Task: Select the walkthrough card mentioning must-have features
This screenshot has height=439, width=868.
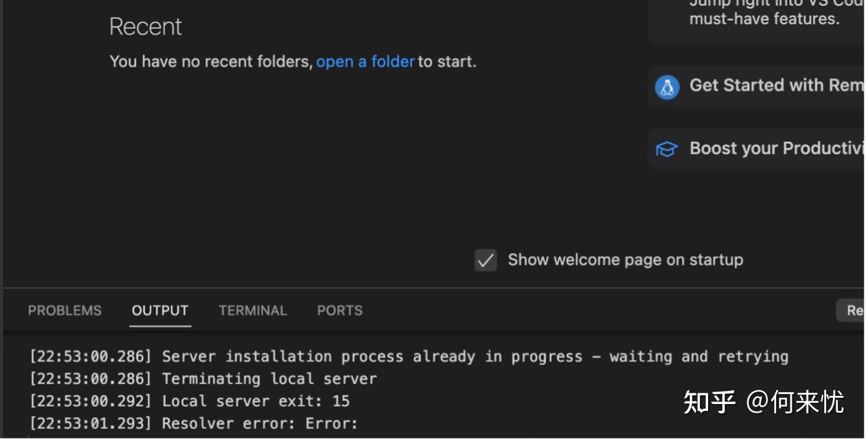Action: (x=764, y=19)
